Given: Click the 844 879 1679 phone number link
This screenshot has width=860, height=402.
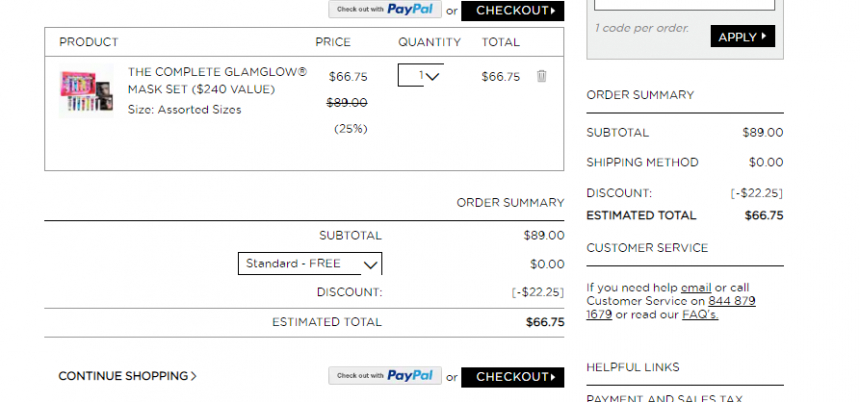Looking at the screenshot, I should coord(671,308).
